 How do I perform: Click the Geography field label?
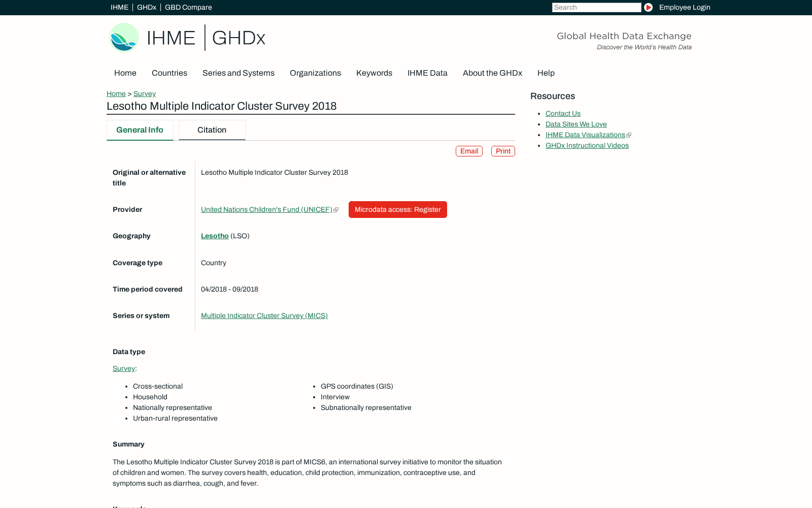(131, 236)
